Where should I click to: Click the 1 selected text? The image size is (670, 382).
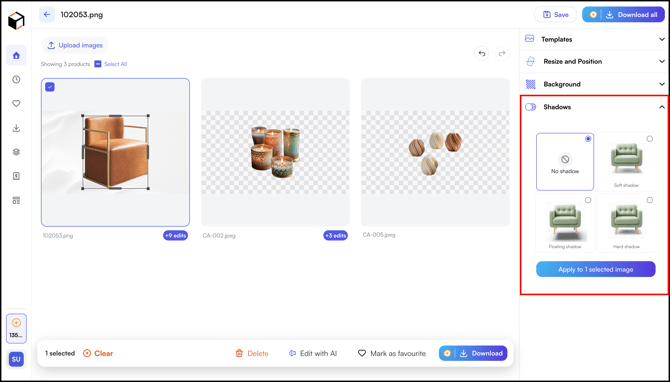click(x=60, y=353)
